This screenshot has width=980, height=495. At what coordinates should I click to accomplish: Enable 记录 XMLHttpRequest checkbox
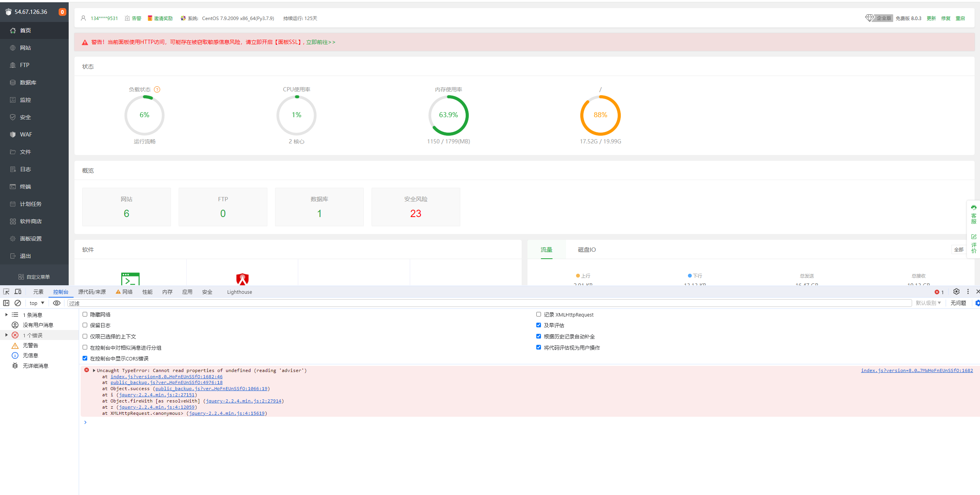pos(539,314)
